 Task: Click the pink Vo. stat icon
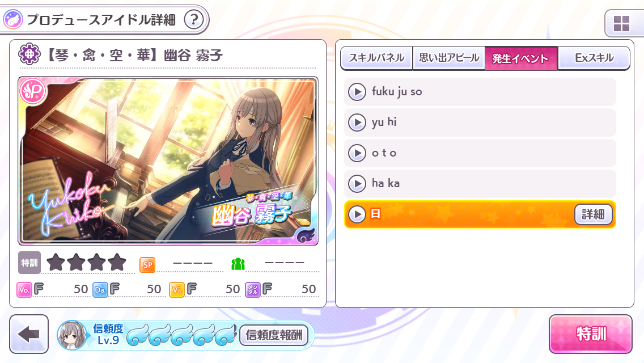(x=24, y=289)
